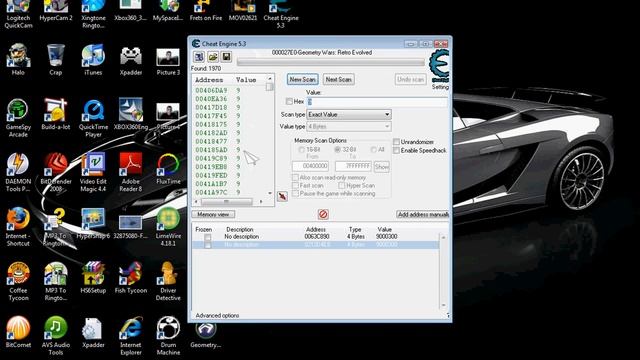
Task: Select the Frets on Fire desktop icon
Action: [x=206, y=11]
